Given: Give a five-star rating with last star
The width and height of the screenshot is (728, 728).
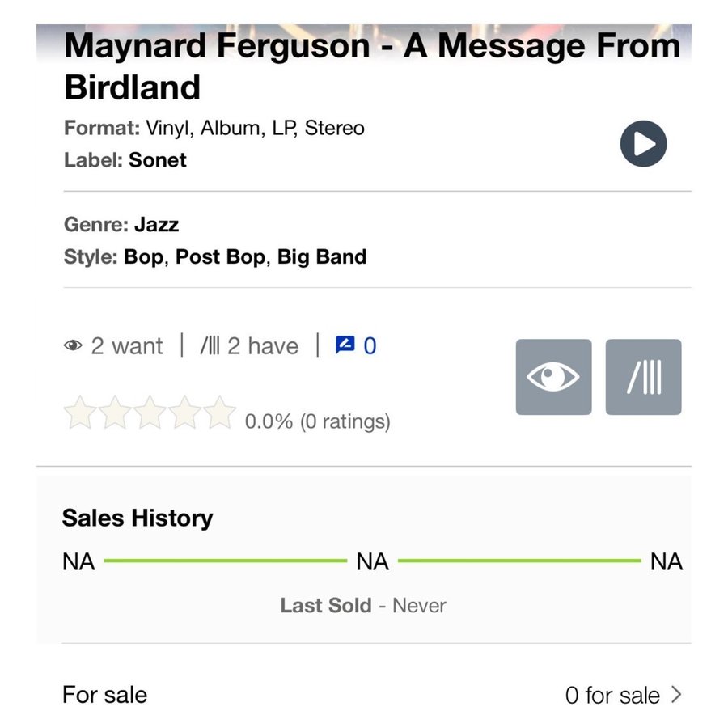Looking at the screenshot, I should coord(219,413).
